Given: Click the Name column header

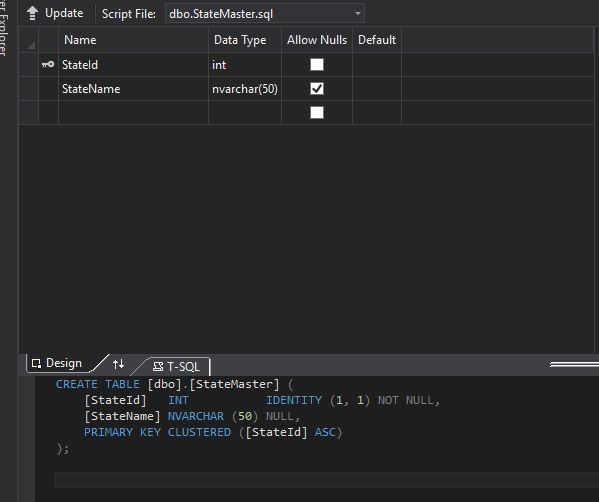Looking at the screenshot, I should (x=133, y=40).
